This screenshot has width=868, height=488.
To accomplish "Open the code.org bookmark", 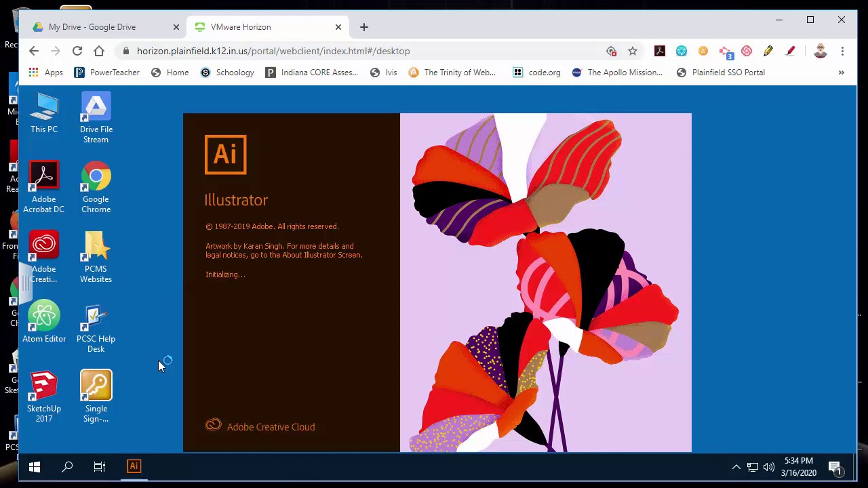I will pos(536,73).
